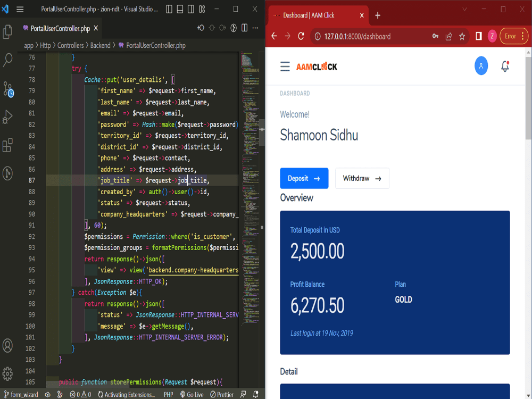Click line number 87 in the gutter
This screenshot has height=399, width=532.
pyautogui.click(x=31, y=180)
